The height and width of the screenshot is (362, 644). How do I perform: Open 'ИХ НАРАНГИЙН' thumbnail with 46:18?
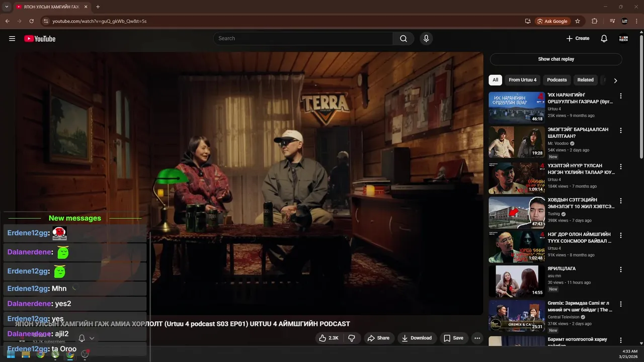(x=517, y=108)
